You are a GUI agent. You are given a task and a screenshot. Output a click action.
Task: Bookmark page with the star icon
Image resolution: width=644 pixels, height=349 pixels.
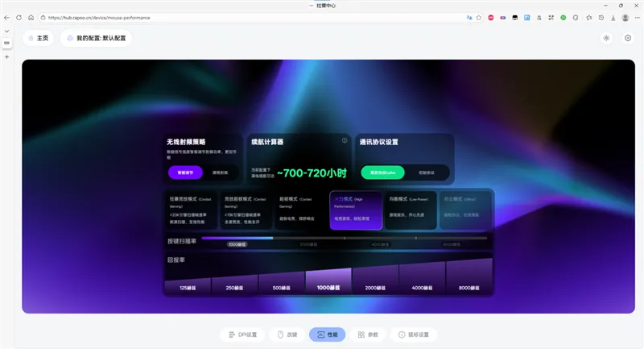[x=479, y=17]
